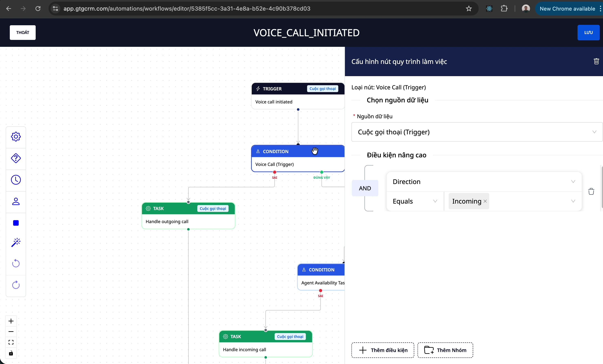Open the execution history clock icon
Viewport: 603px width, 364px height.
[x=16, y=180]
